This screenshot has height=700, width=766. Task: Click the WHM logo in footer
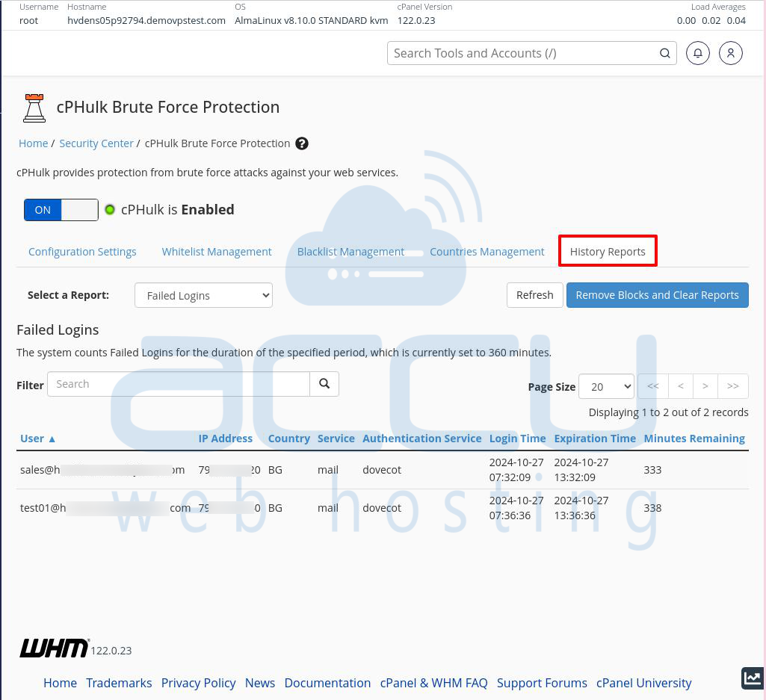pos(55,648)
